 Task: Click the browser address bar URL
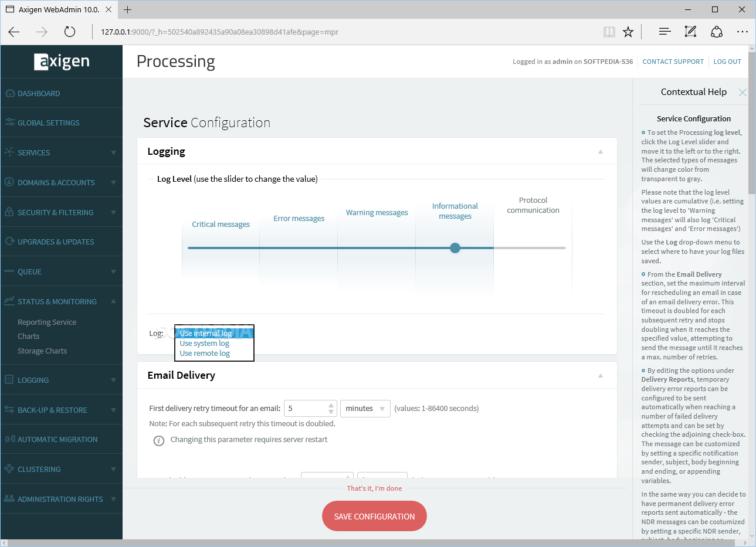click(x=219, y=32)
